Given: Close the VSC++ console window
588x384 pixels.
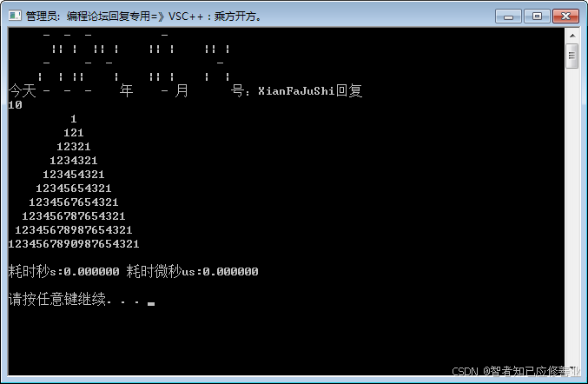Looking at the screenshot, I should point(565,17).
